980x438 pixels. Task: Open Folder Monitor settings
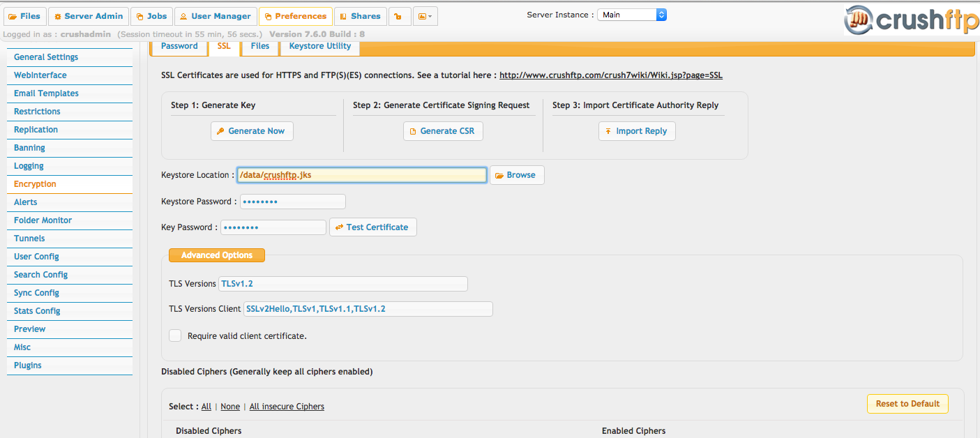coord(70,220)
